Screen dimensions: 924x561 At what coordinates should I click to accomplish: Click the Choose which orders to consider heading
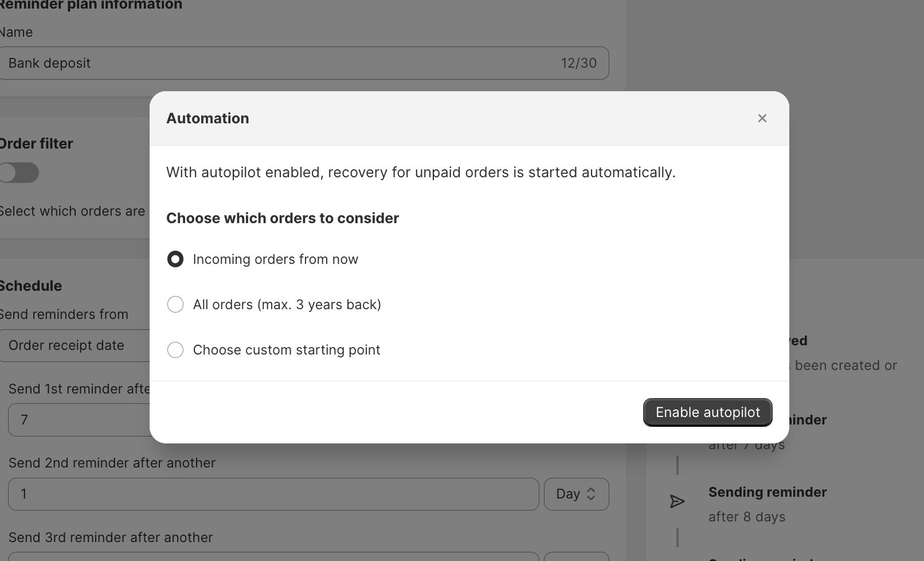pyautogui.click(x=283, y=219)
